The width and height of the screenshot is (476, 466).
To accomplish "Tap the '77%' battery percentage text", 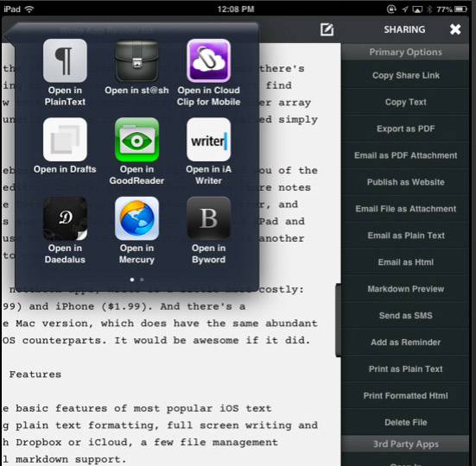I will (444, 9).
